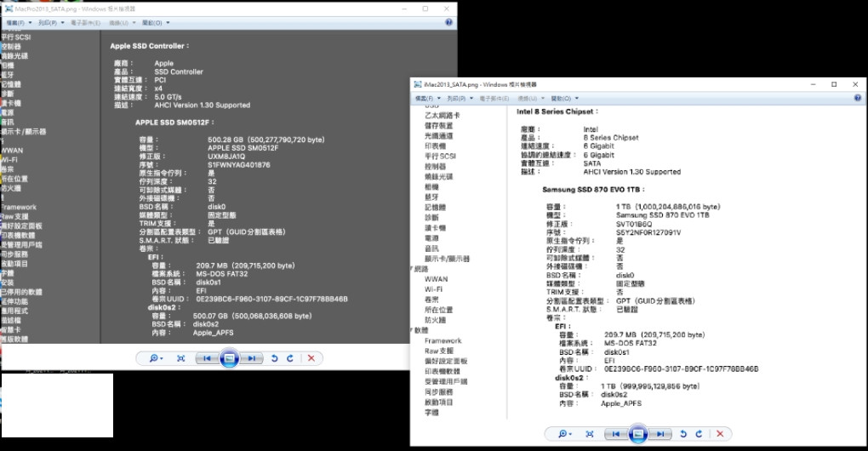Click 'WWAN' sidebar entry in iMac2013 image
The image size is (868, 451).
pyautogui.click(x=437, y=279)
